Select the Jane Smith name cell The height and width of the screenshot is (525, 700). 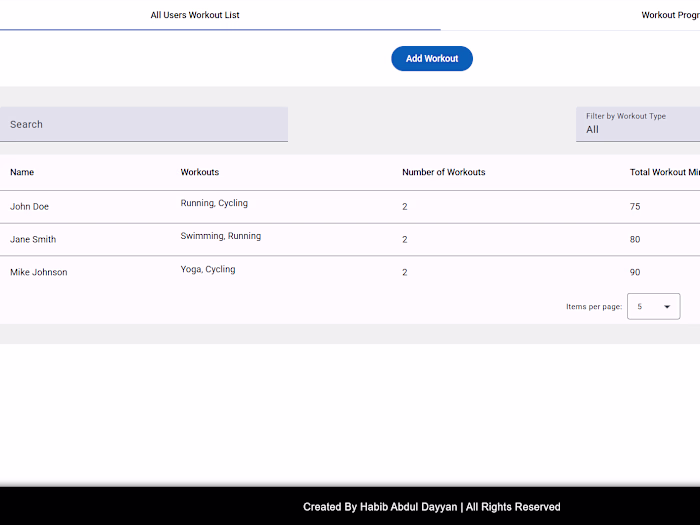(33, 239)
